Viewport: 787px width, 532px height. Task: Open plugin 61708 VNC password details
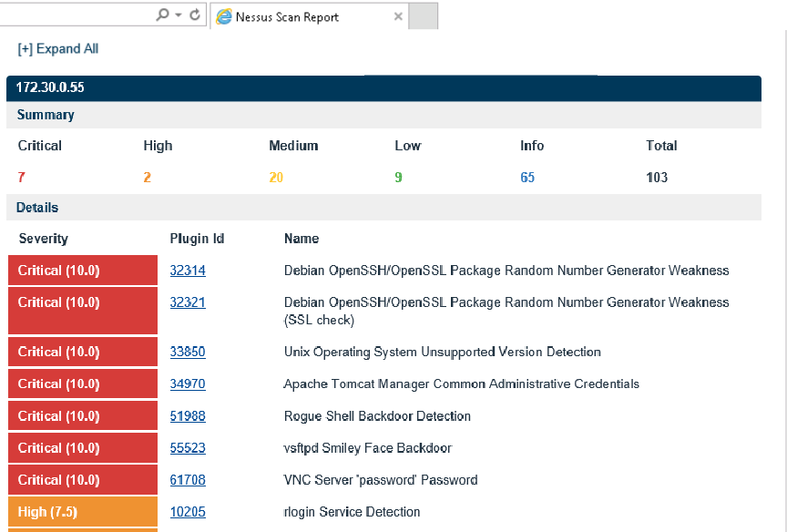click(188, 479)
